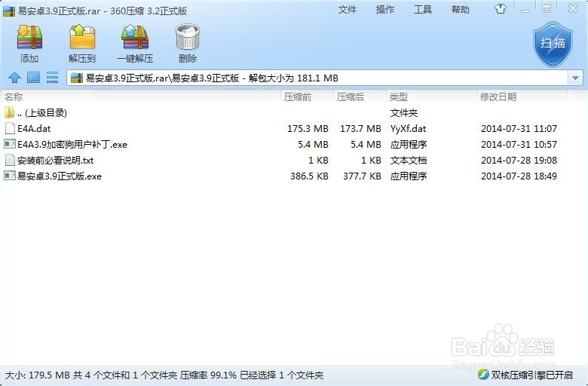The image size is (588, 386).
Task: Click the 双核压缩引擎已开启 status text
Action: point(531,375)
